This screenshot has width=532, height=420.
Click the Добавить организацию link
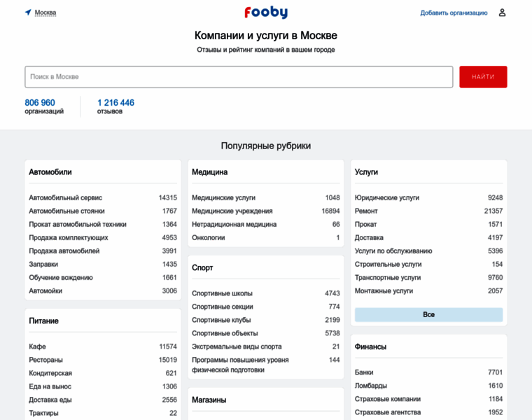(x=454, y=13)
